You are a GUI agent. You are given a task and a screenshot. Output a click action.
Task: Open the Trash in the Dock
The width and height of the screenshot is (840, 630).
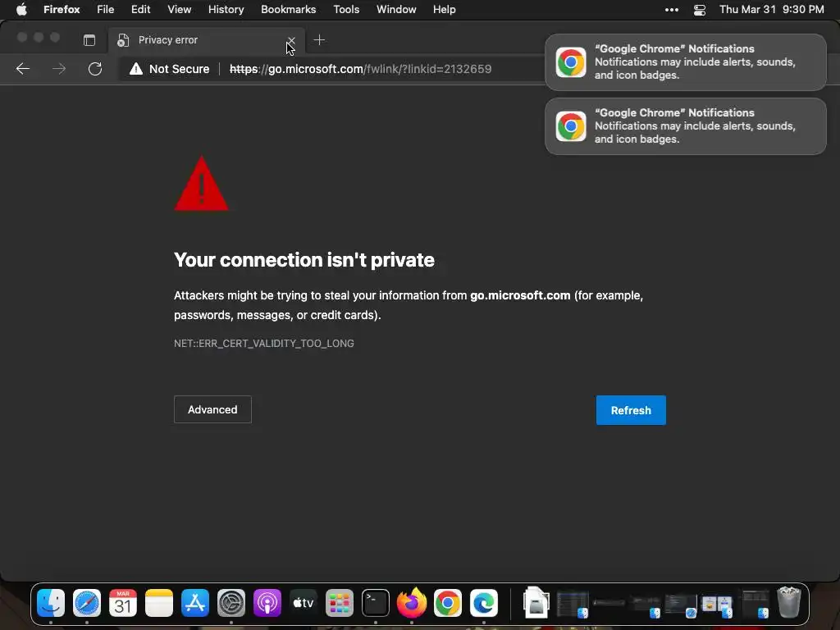[x=788, y=602]
